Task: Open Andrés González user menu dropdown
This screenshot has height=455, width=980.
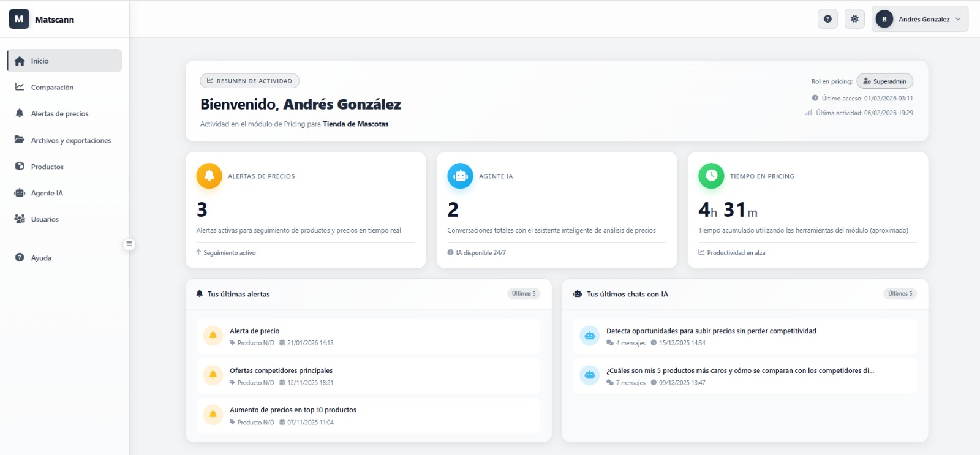Action: click(x=920, y=19)
